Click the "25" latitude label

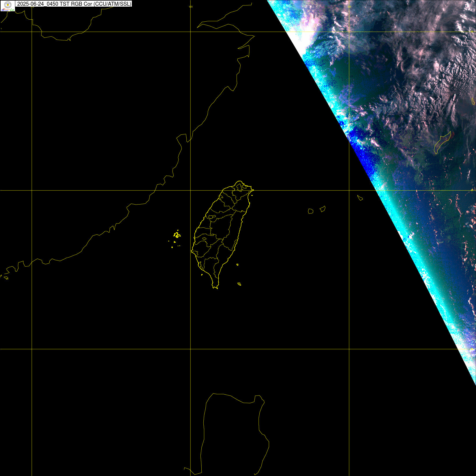[x=472, y=190]
